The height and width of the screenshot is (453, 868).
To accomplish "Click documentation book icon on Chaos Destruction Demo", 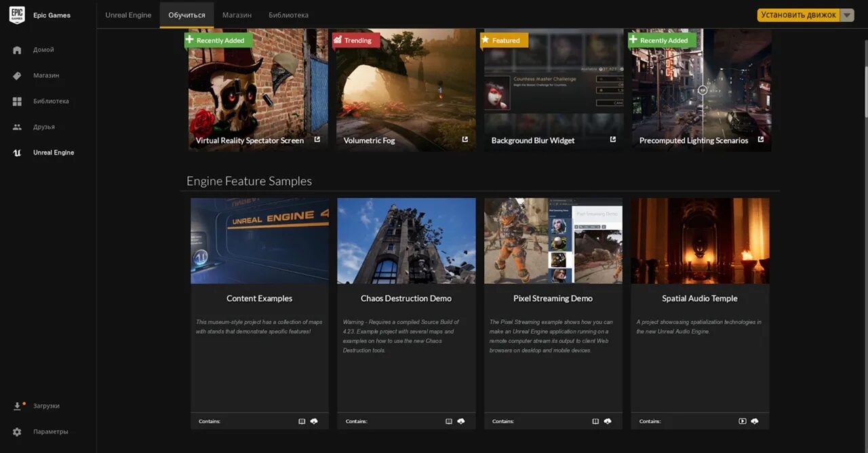I will (x=449, y=421).
